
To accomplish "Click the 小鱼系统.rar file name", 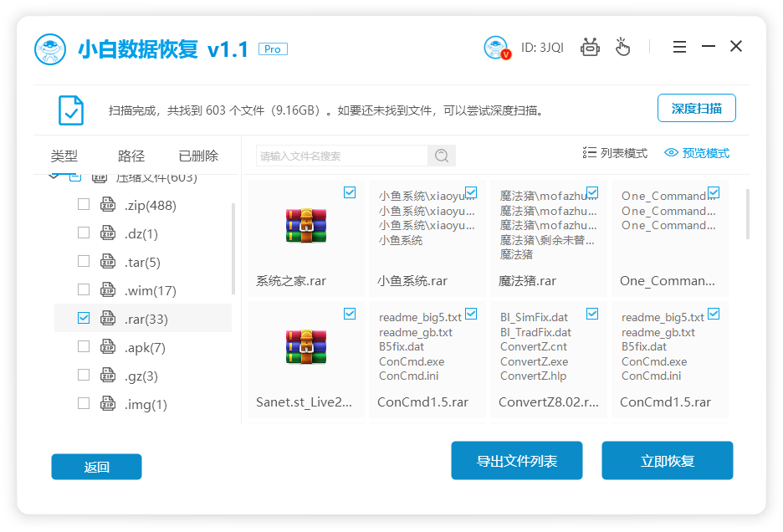I will coord(412,281).
